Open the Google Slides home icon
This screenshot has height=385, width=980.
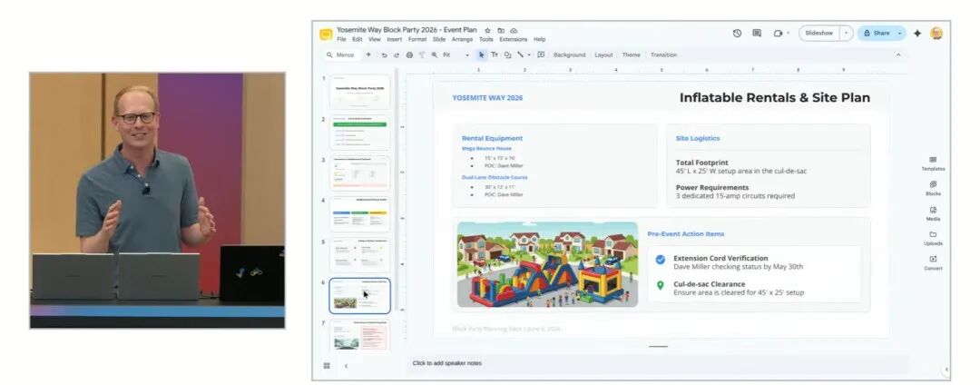[x=326, y=35]
